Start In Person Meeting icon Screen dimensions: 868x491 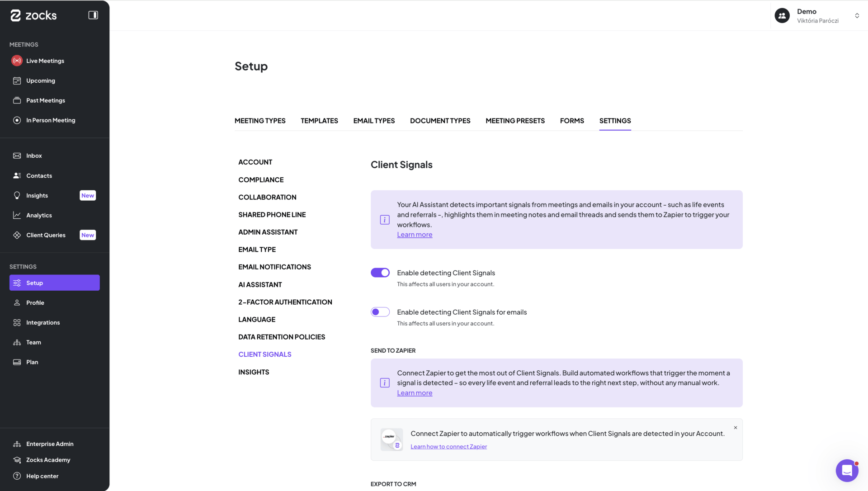click(17, 120)
